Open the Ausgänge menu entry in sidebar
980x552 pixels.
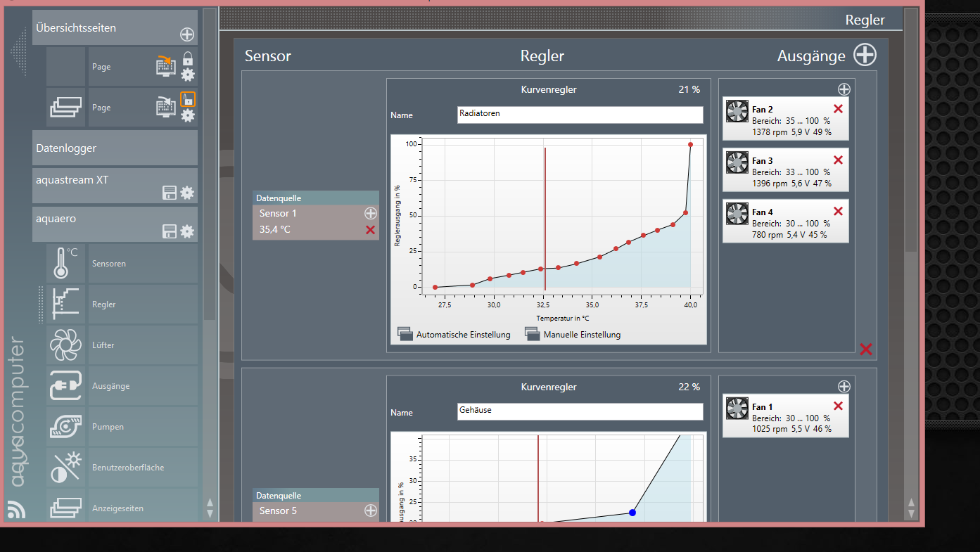pyautogui.click(x=143, y=386)
